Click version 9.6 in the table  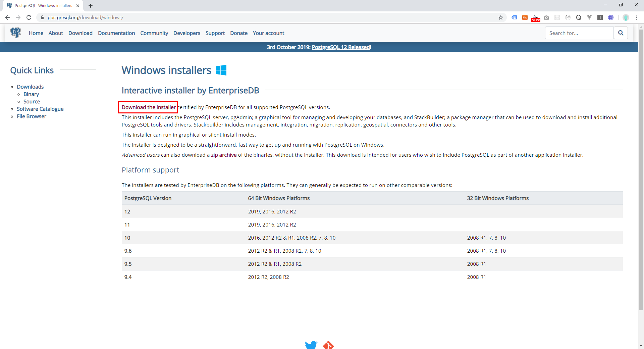128,251
